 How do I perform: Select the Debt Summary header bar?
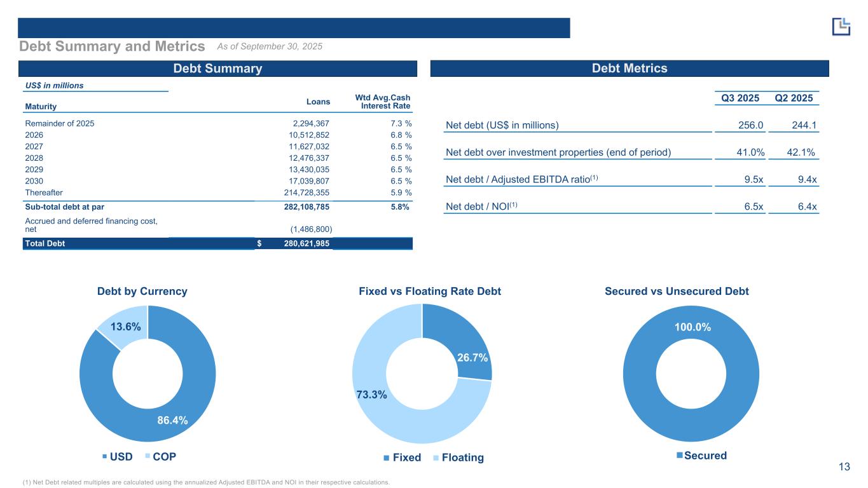(x=217, y=69)
